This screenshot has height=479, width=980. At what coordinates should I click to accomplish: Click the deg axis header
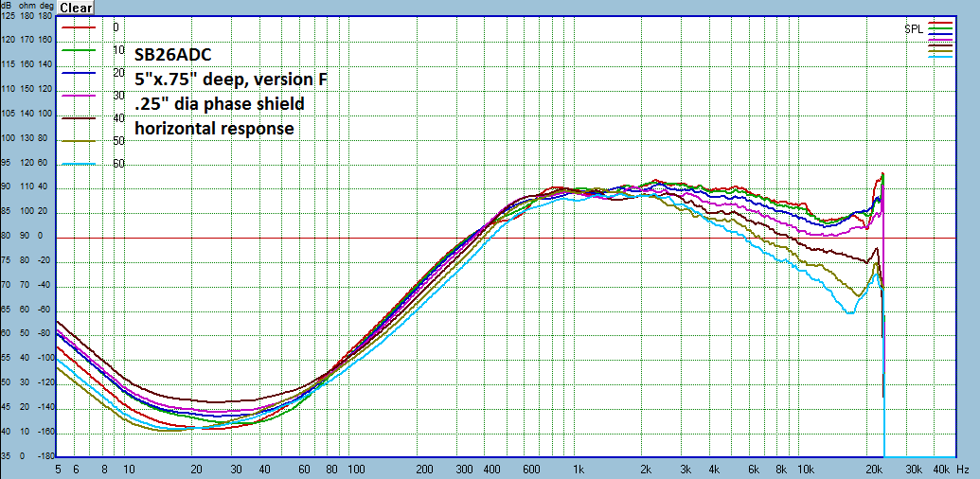tap(45, 5)
